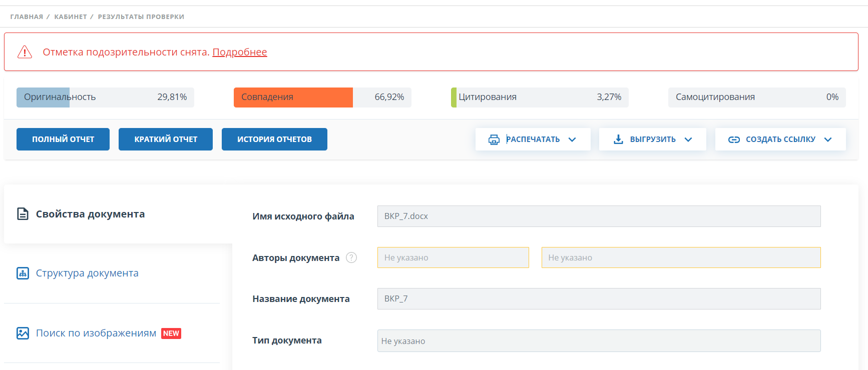Click the printer icon in Распечатать
Screen dimensions: 868x370
(x=494, y=139)
